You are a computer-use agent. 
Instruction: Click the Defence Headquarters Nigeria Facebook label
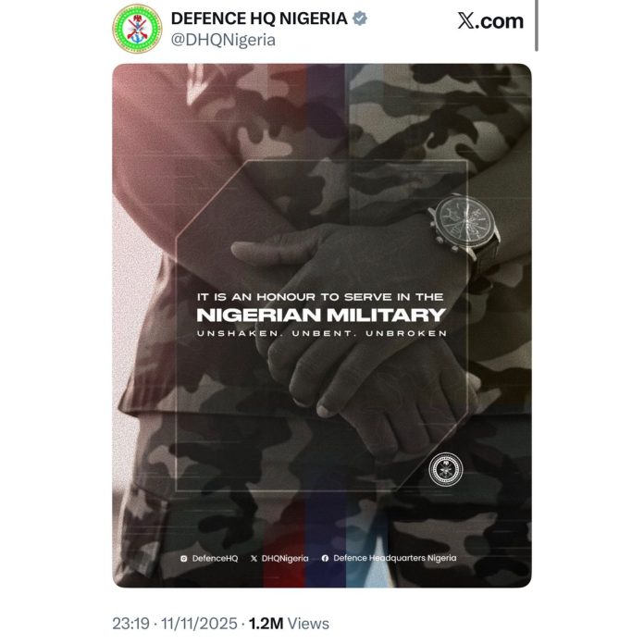[395, 558]
